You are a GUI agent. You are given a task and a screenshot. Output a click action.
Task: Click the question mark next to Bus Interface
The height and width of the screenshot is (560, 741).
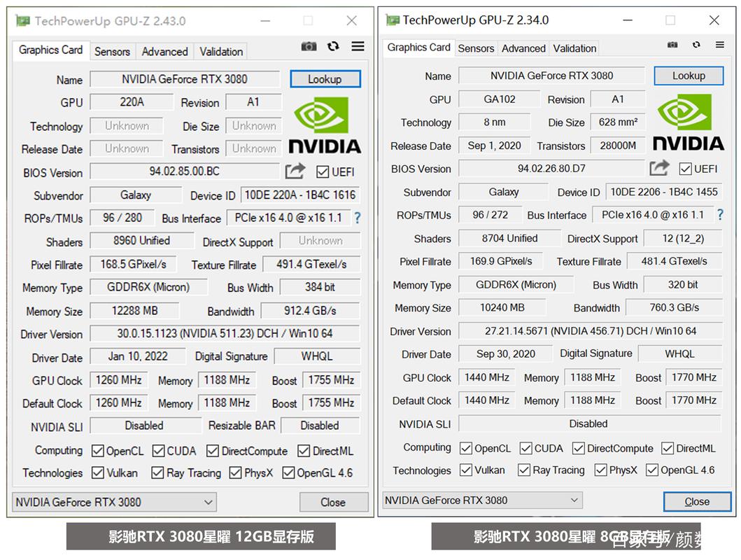(357, 218)
